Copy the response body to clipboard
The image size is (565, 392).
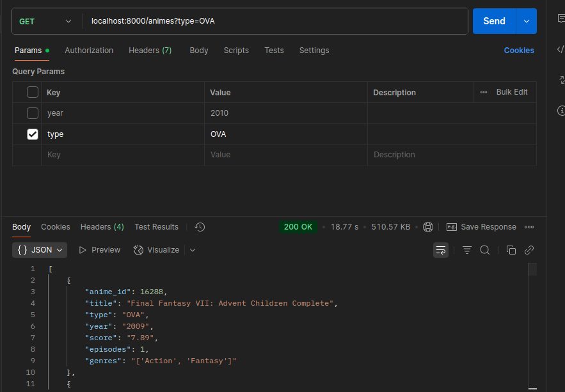pos(511,250)
